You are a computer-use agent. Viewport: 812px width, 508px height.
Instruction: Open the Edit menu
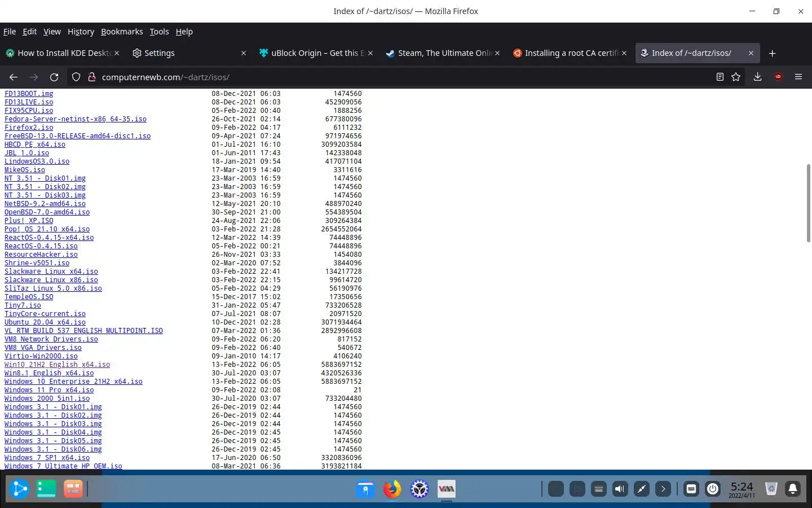click(x=29, y=32)
